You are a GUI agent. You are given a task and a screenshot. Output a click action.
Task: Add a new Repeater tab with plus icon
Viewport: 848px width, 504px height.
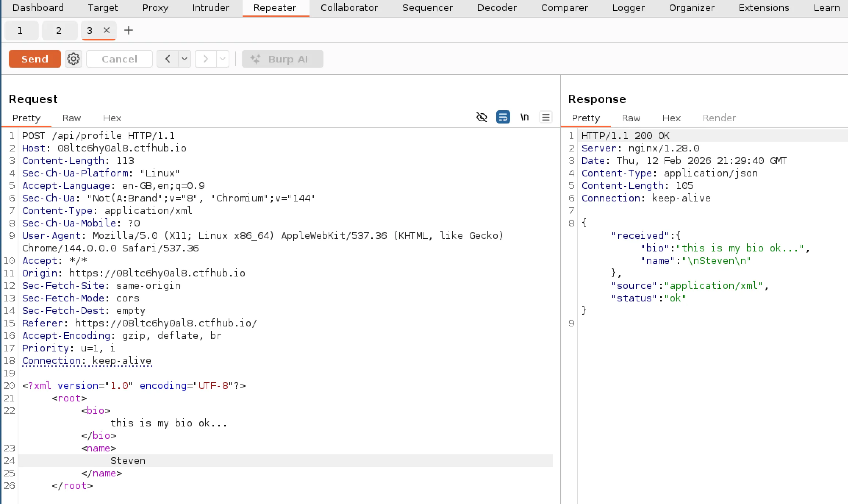[x=128, y=31]
